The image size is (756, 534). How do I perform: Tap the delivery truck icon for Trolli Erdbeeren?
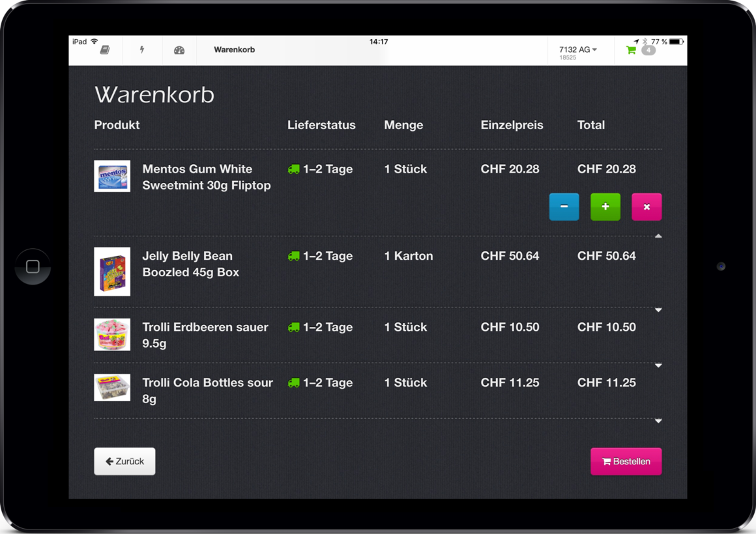click(293, 328)
